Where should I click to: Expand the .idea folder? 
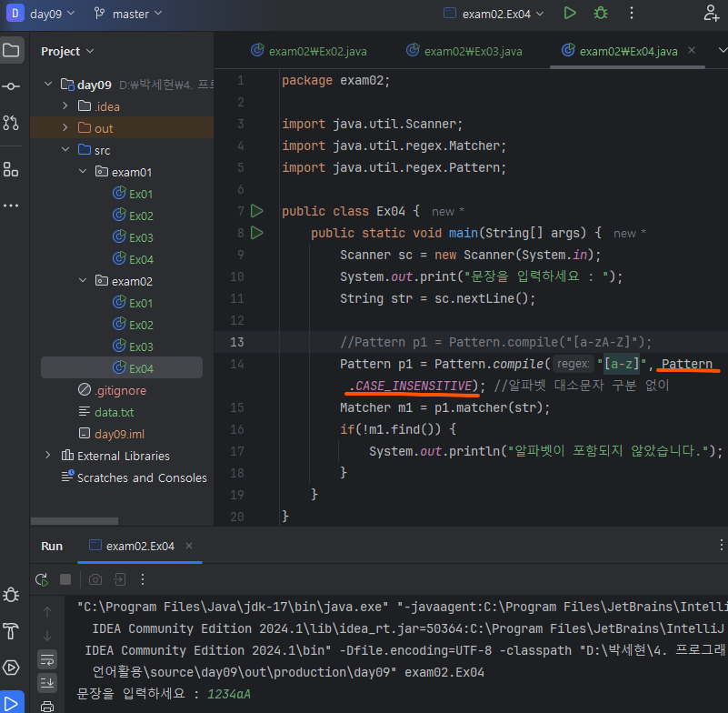(x=65, y=106)
